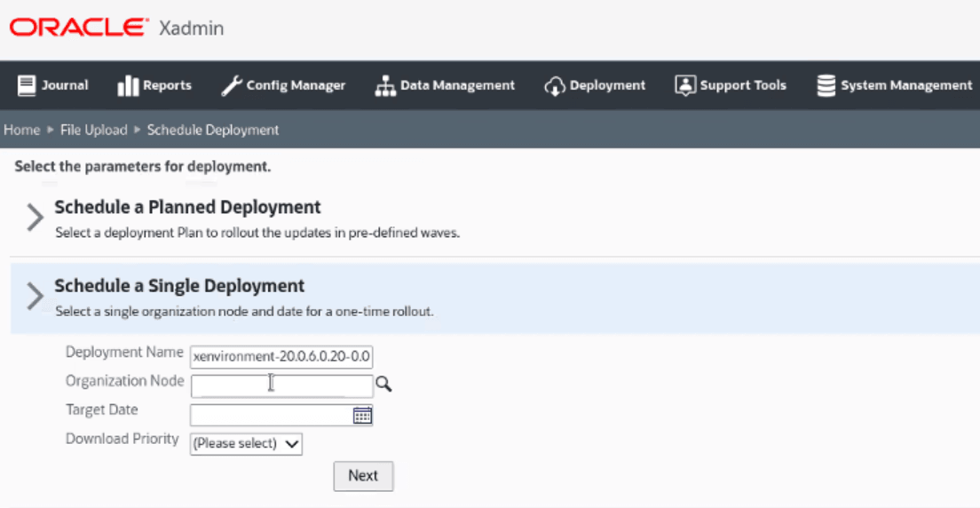Viewport: 980px width, 508px height.
Task: Expand Schedule a Planned Deployment chevron
Action: (35, 218)
